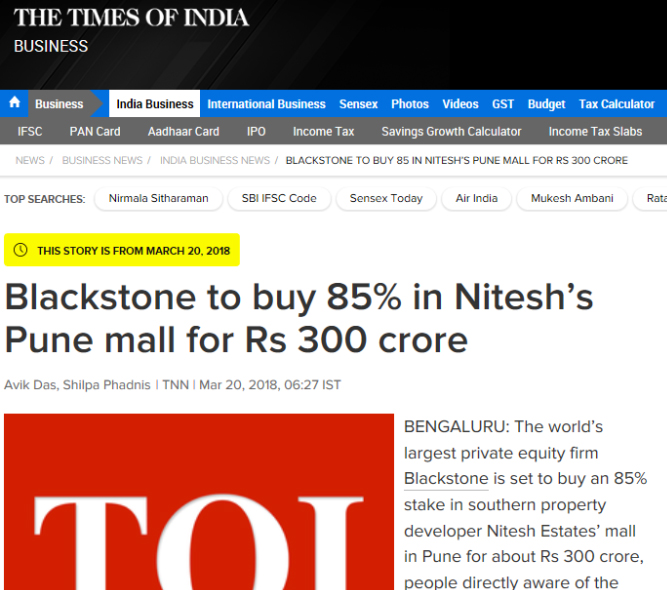The height and width of the screenshot is (590, 667).
Task: Open the Budget menu item
Action: tap(546, 104)
